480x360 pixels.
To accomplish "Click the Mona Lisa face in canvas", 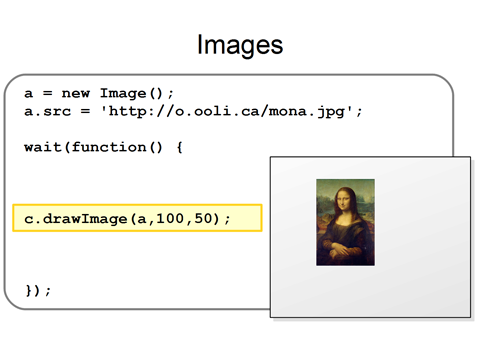I will point(344,201).
